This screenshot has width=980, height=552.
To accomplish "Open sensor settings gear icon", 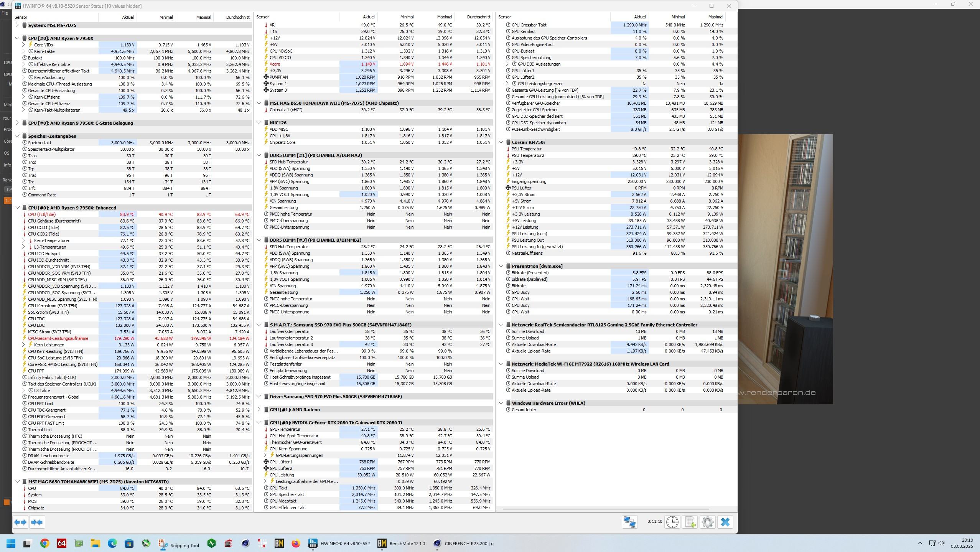I will coord(707,522).
